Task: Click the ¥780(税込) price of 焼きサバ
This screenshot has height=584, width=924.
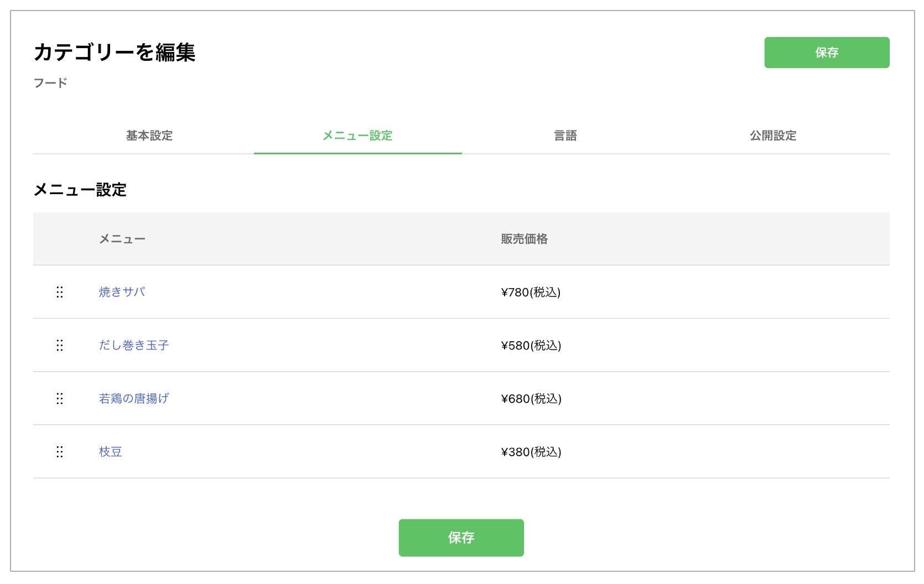Action: point(531,293)
